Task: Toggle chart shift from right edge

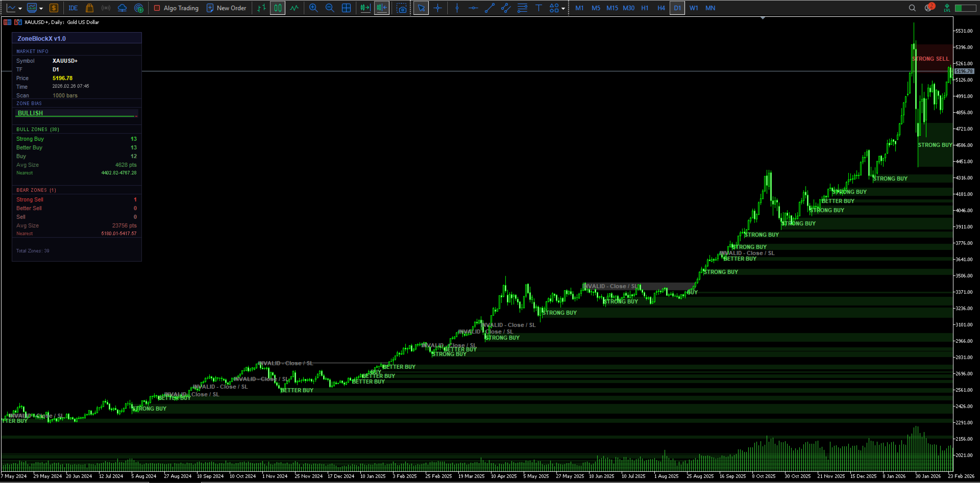Action: (x=382, y=8)
